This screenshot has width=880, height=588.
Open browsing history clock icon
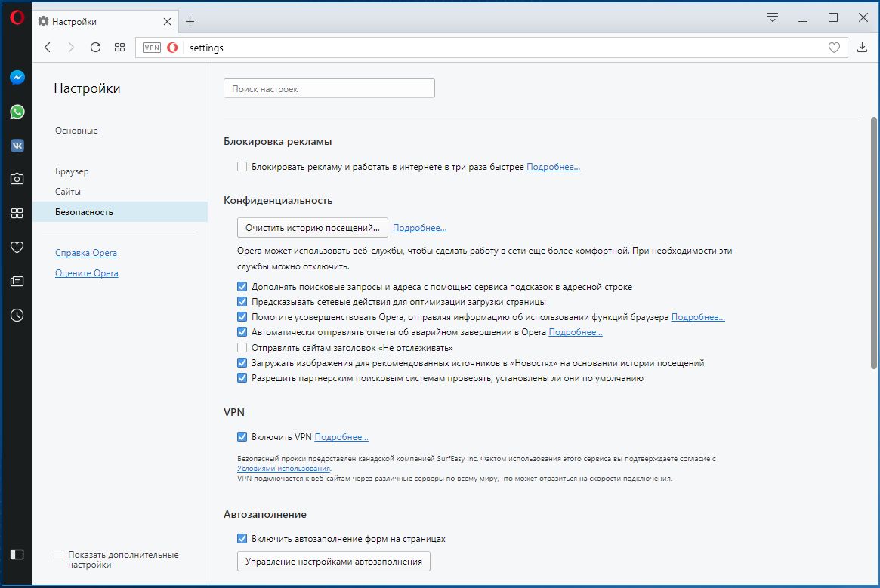(17, 316)
